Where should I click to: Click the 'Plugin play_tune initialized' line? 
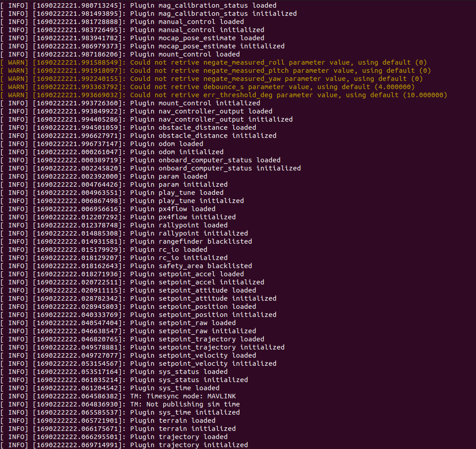click(187, 201)
